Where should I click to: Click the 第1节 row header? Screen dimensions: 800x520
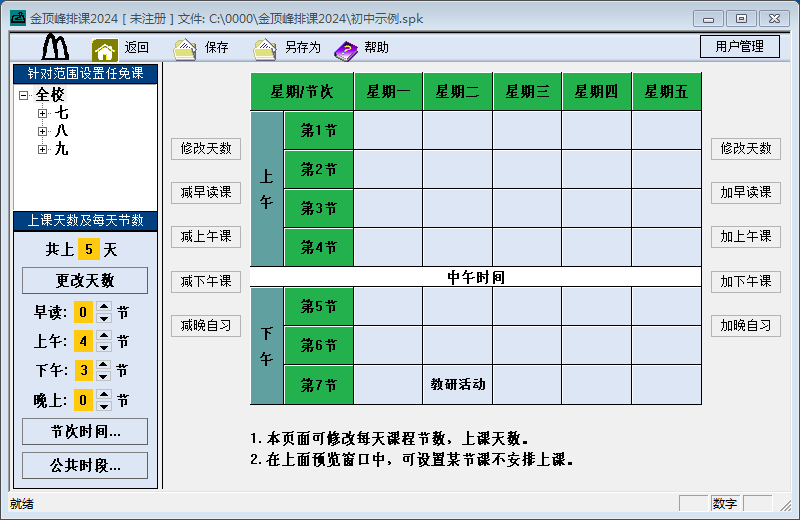tap(319, 131)
